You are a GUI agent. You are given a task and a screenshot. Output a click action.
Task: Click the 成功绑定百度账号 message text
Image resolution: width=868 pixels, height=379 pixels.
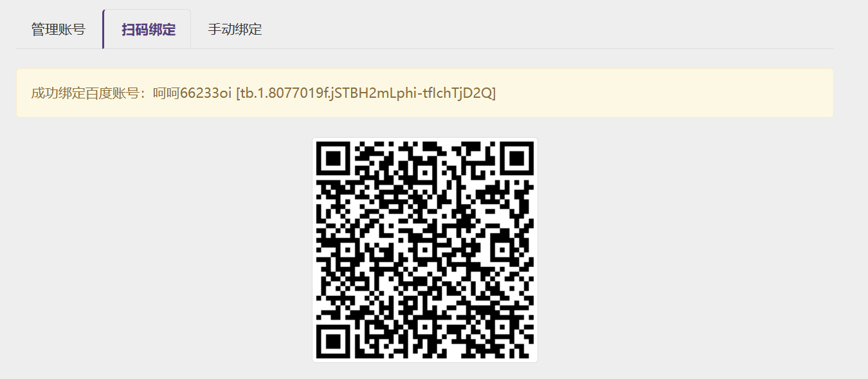tap(85, 93)
